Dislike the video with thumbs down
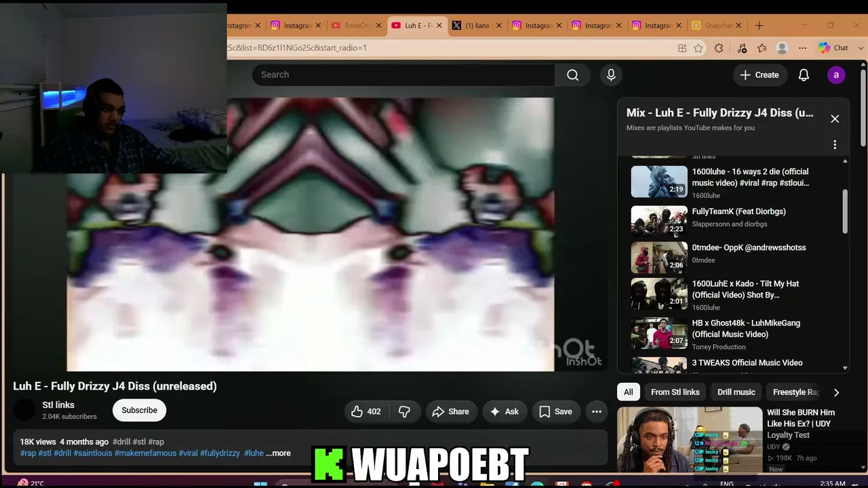This screenshot has width=868, height=488. tap(404, 411)
